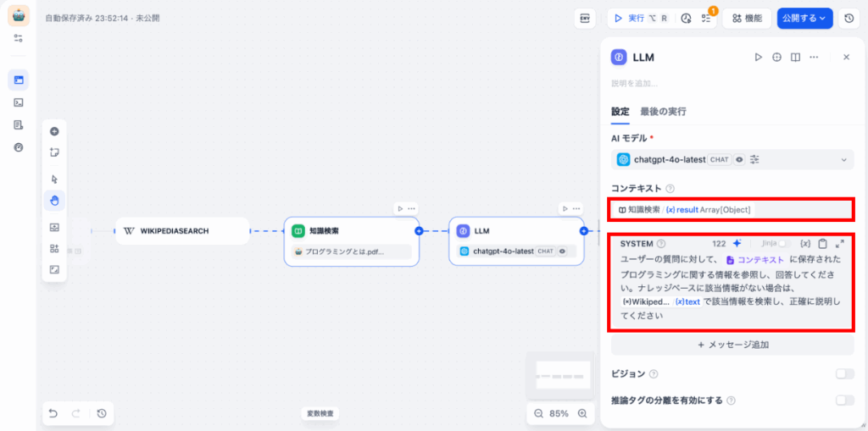The image size is (868, 431).
Task: Click the undo arrow icon
Action: click(x=53, y=413)
